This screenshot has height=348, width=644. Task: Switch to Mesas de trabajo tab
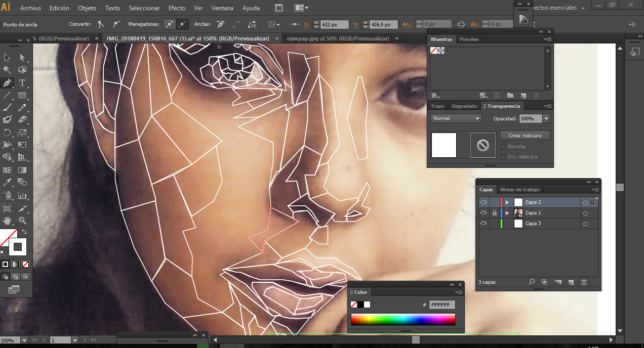[x=519, y=190]
